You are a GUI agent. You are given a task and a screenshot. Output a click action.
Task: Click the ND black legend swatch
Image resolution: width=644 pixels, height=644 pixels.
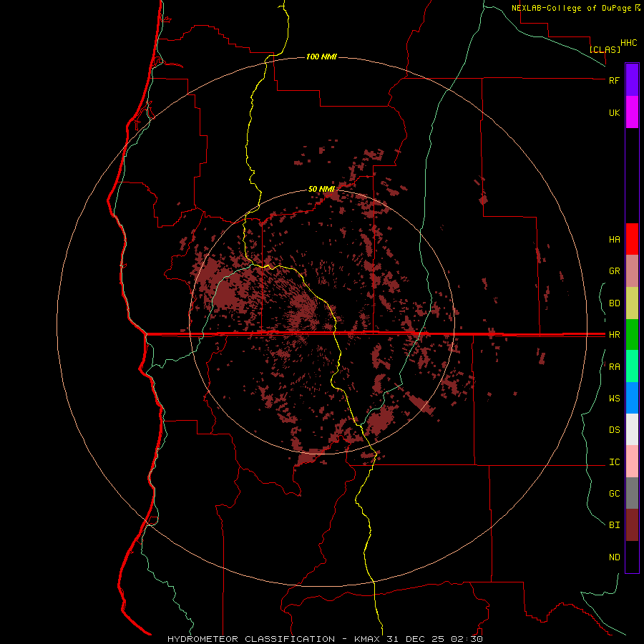coord(632,557)
